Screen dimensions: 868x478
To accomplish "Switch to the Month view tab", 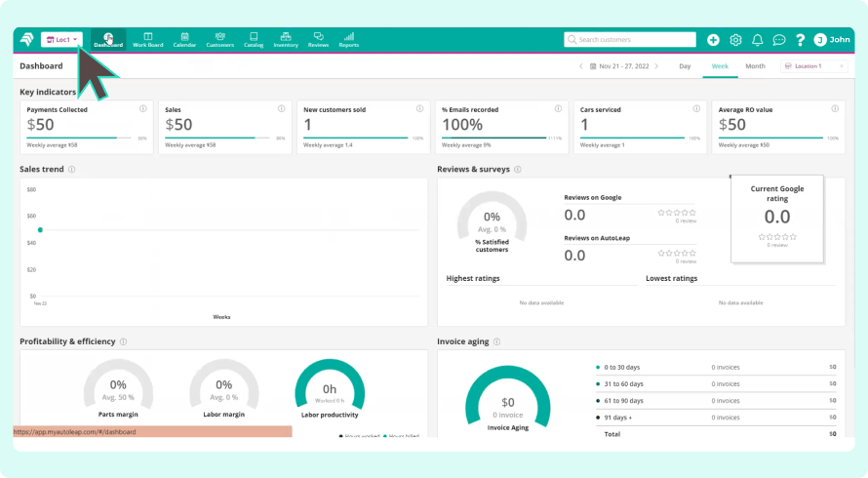I will (x=755, y=66).
